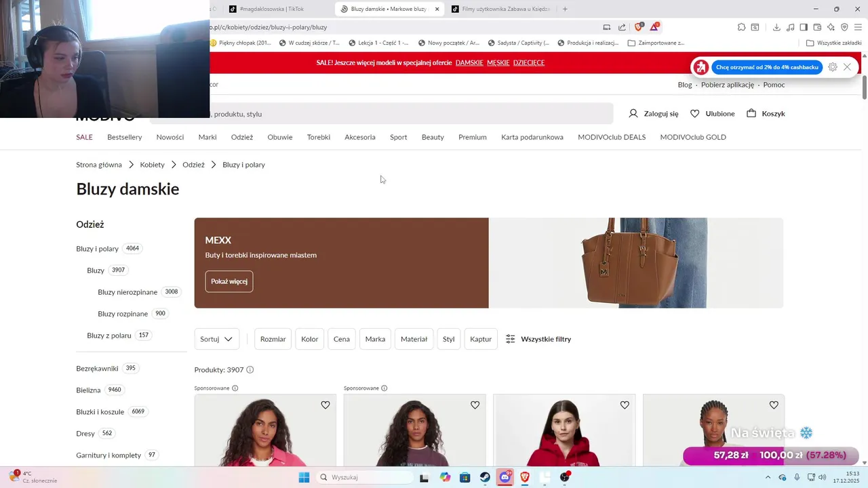
Task: Open Ulubione heart icon in header
Action: click(694, 113)
